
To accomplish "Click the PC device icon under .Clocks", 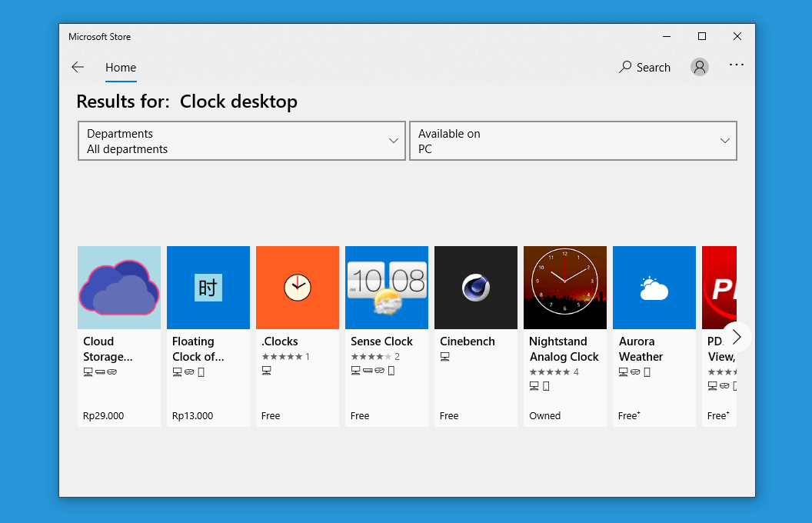I will (266, 370).
